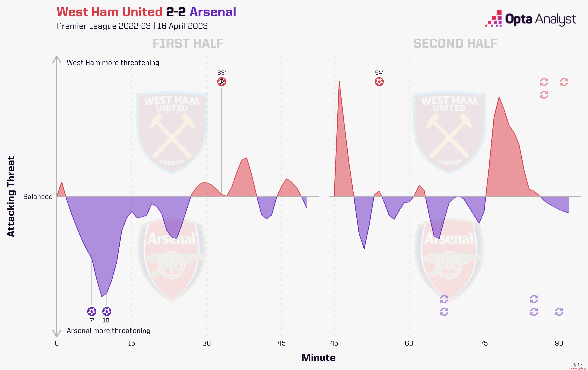Click the West Ham crest in second half
The width and height of the screenshot is (588, 370).
[x=449, y=133]
